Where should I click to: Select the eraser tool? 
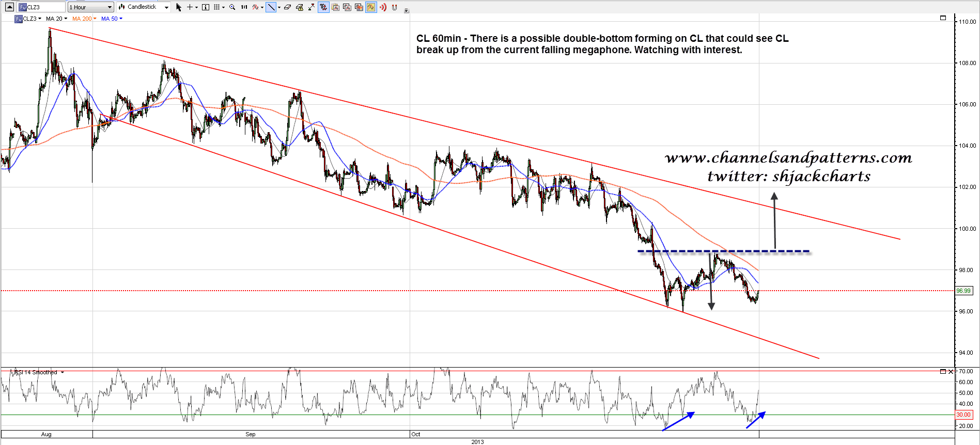click(x=287, y=7)
